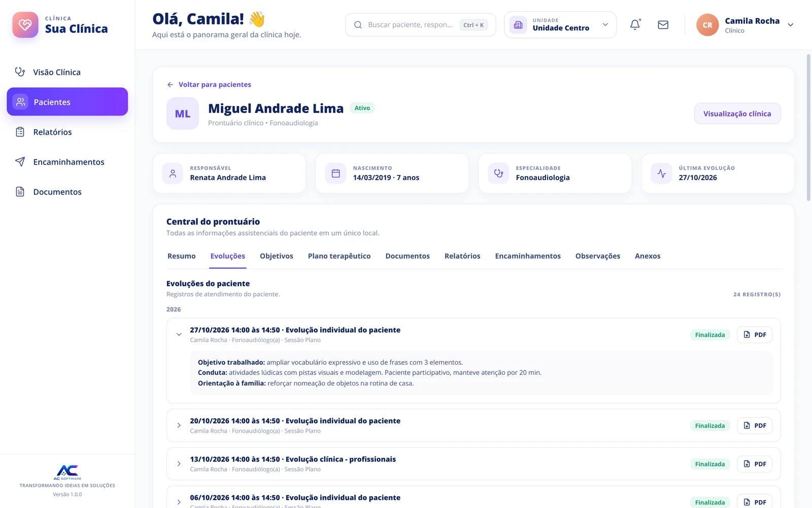Open the messages envelope icon
812x508 pixels.
[x=663, y=25]
